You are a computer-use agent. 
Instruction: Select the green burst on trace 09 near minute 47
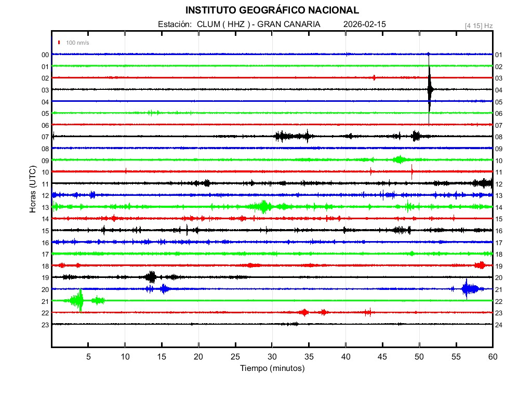click(399, 159)
